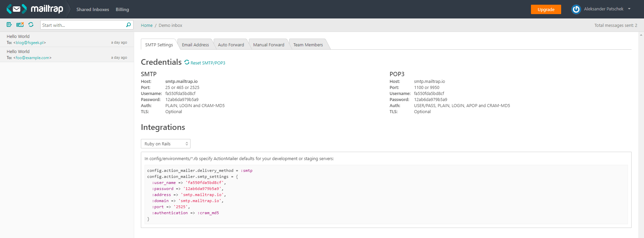Go to the Team Members tab
Viewport: 644px width, 238px height.
point(308,45)
